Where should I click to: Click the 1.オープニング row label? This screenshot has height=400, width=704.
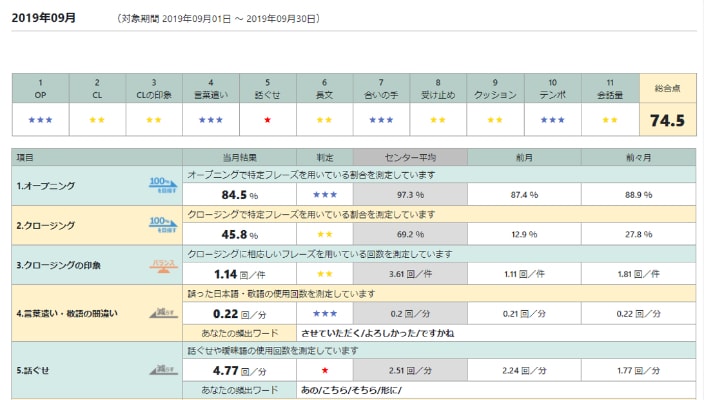[46, 185]
